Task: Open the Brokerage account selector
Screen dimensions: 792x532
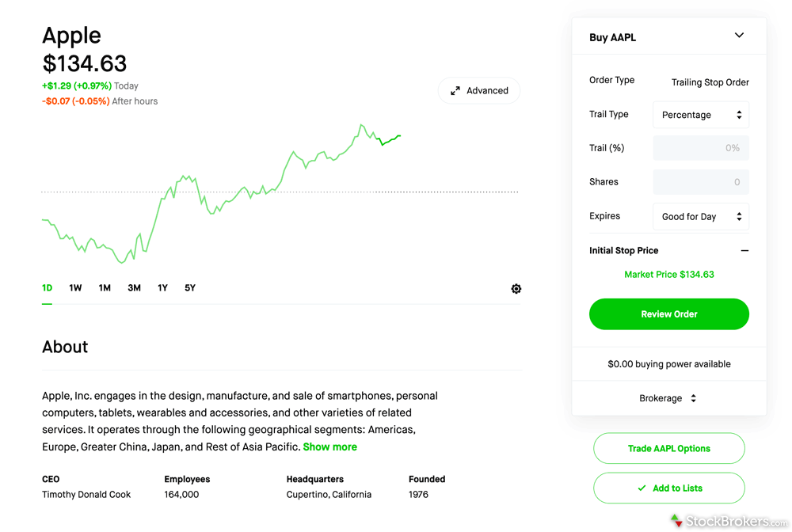Action: pos(668,398)
